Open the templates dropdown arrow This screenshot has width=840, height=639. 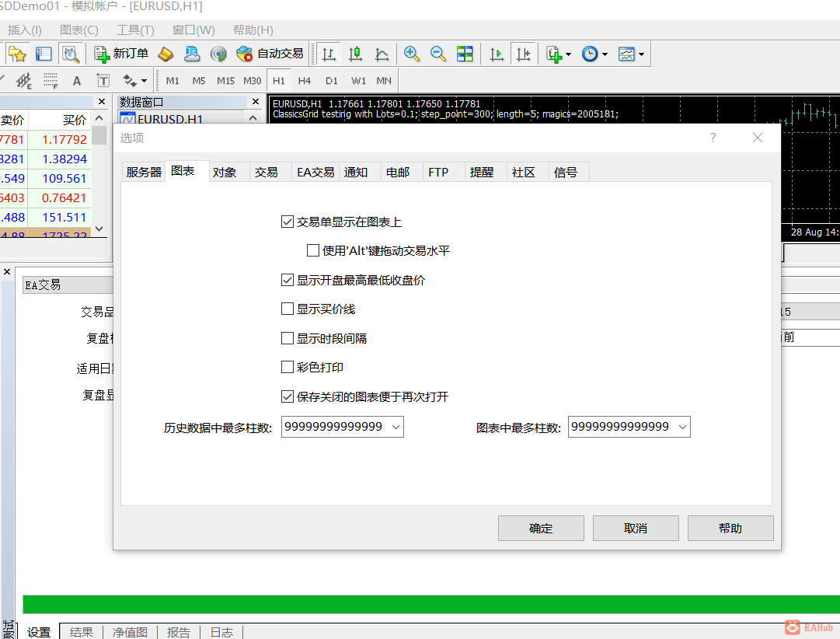(x=641, y=54)
